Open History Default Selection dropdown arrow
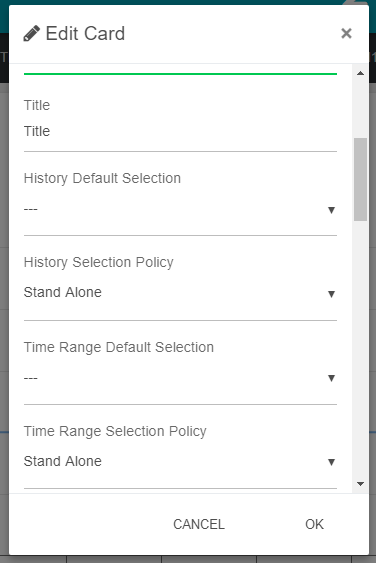This screenshot has height=563, width=376. click(x=331, y=210)
